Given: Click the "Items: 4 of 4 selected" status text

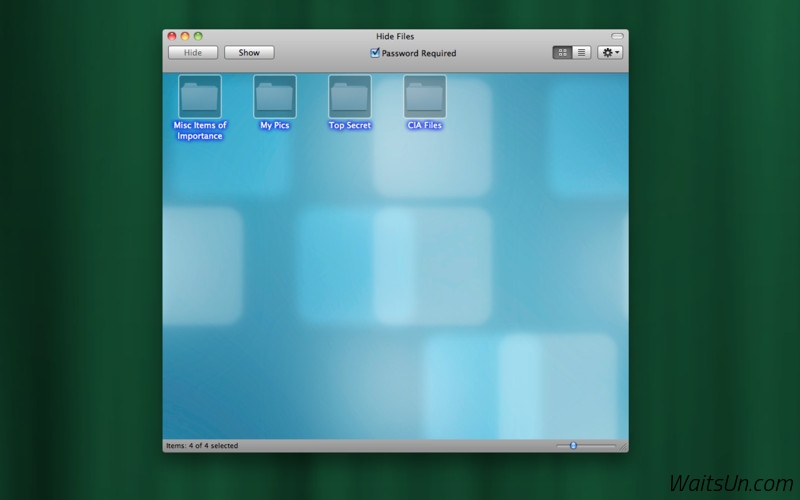Looking at the screenshot, I should point(202,446).
